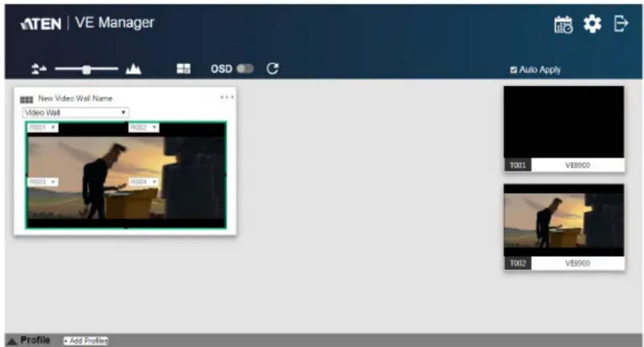
Task: Open the schedule calendar icon
Action: click(x=563, y=25)
